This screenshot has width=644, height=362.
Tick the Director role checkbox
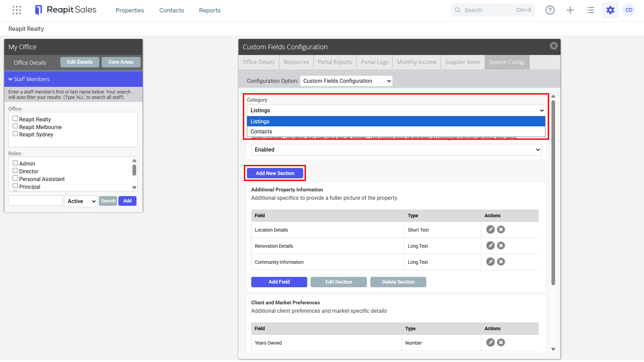(15, 171)
